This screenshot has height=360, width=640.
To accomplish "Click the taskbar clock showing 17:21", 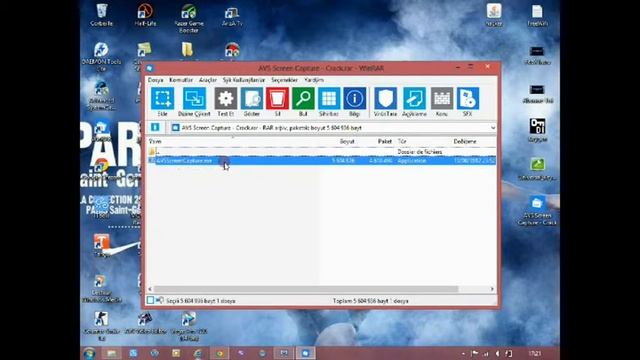I will [535, 353].
